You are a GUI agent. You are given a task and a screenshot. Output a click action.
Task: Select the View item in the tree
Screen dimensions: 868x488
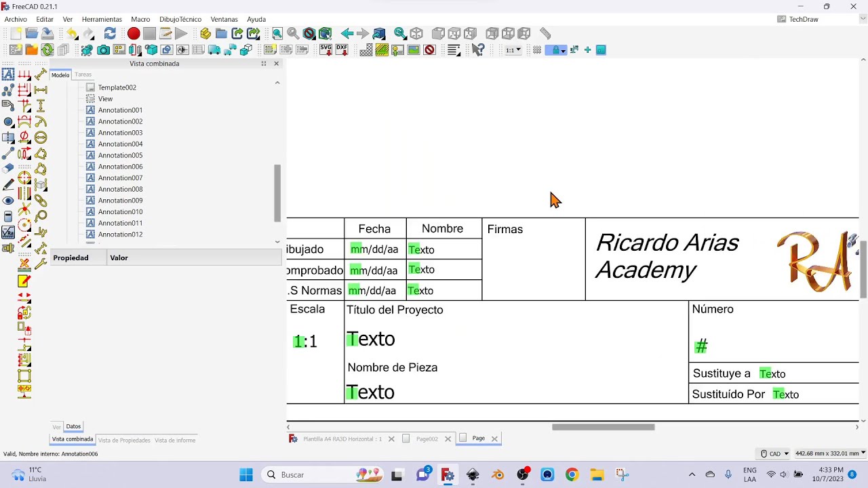105,99
